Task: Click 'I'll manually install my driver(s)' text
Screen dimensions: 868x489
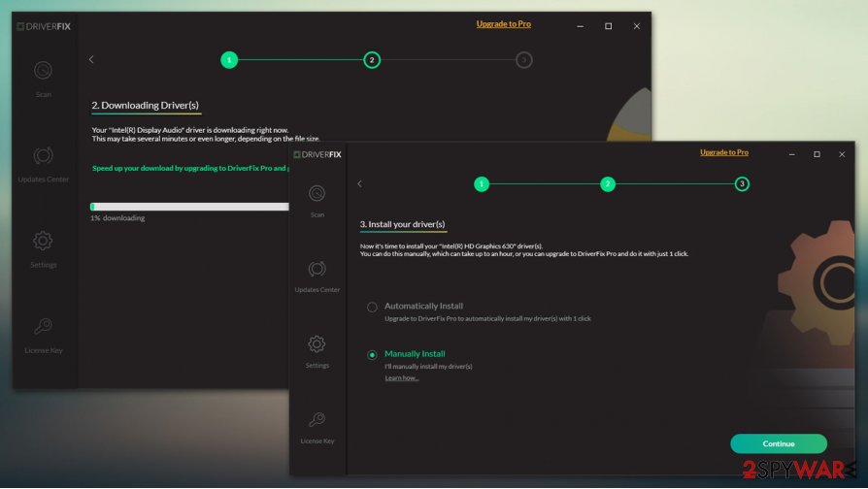Action: click(x=428, y=366)
